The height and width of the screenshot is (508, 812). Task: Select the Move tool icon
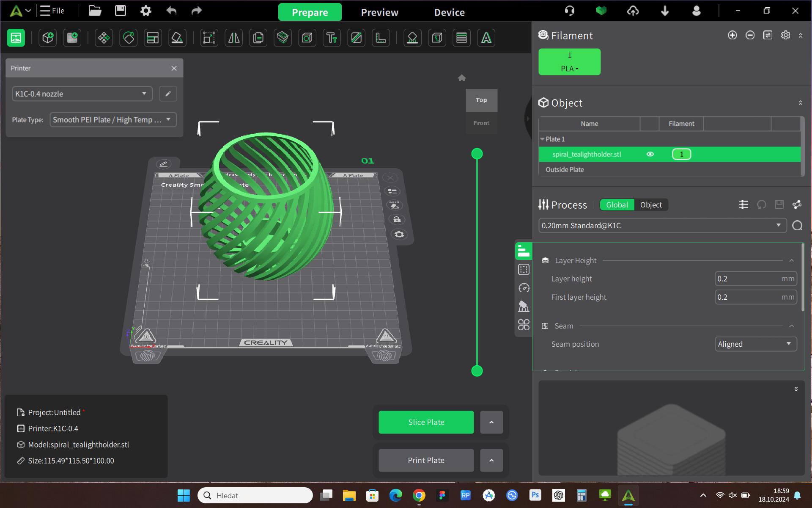[x=104, y=38]
